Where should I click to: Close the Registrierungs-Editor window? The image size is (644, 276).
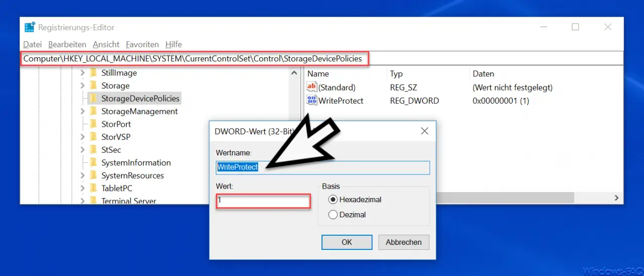(x=608, y=27)
